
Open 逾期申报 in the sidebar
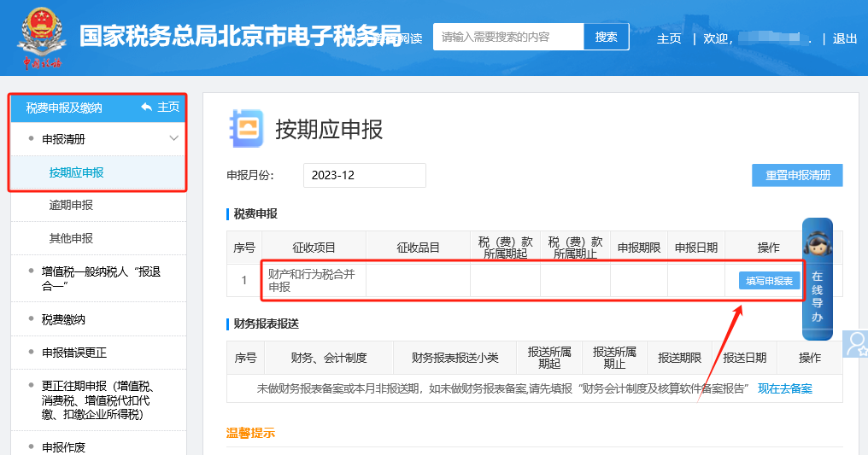click(x=71, y=205)
